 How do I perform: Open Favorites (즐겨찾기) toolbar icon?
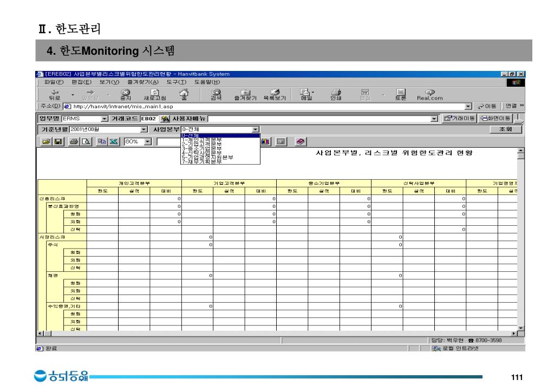pyautogui.click(x=245, y=95)
